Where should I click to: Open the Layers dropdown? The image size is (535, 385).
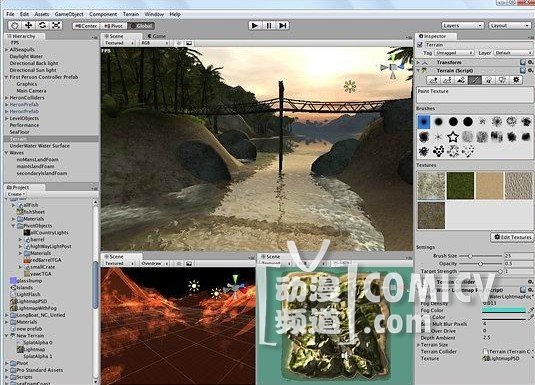463,26
